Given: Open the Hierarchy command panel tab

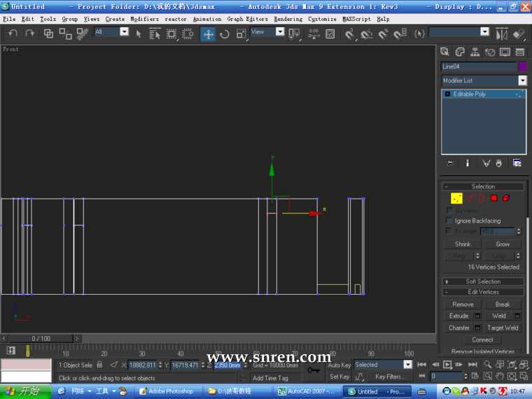Looking at the screenshot, I should point(475,52).
